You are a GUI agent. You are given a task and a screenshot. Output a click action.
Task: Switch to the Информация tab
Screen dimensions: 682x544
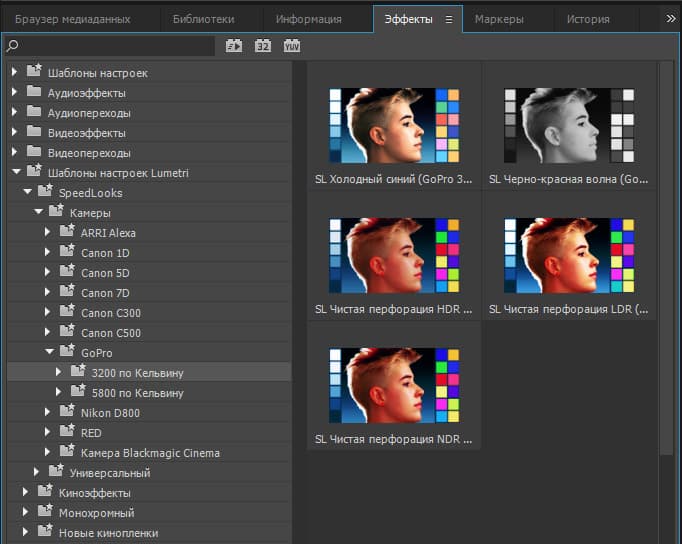(309, 19)
